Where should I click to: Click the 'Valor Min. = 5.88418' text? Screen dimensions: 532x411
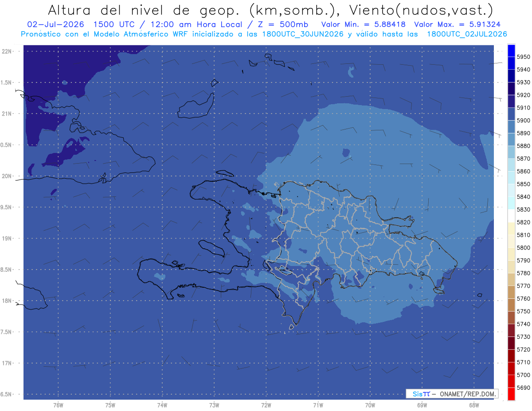tap(363, 24)
